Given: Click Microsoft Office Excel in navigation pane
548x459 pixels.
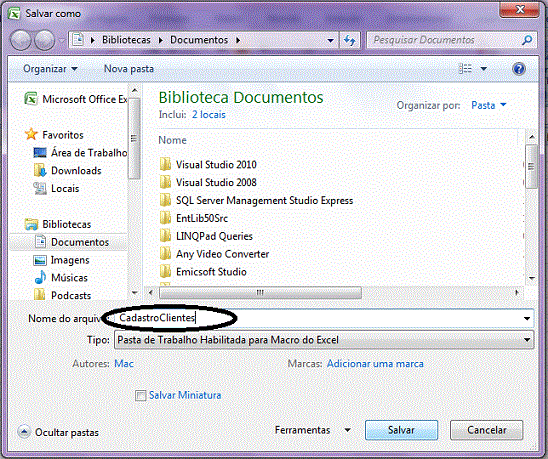Looking at the screenshot, I should point(76,99).
